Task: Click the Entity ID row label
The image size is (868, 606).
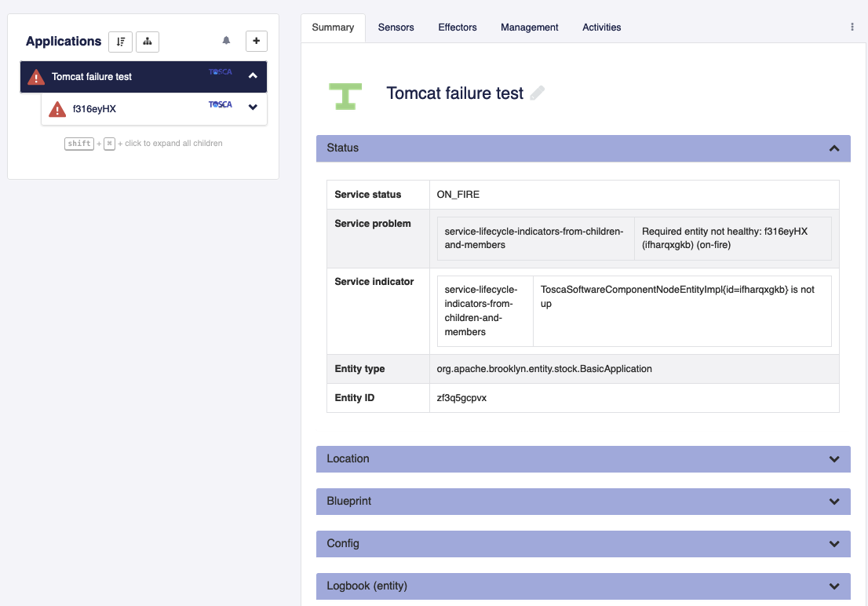Action: click(354, 398)
